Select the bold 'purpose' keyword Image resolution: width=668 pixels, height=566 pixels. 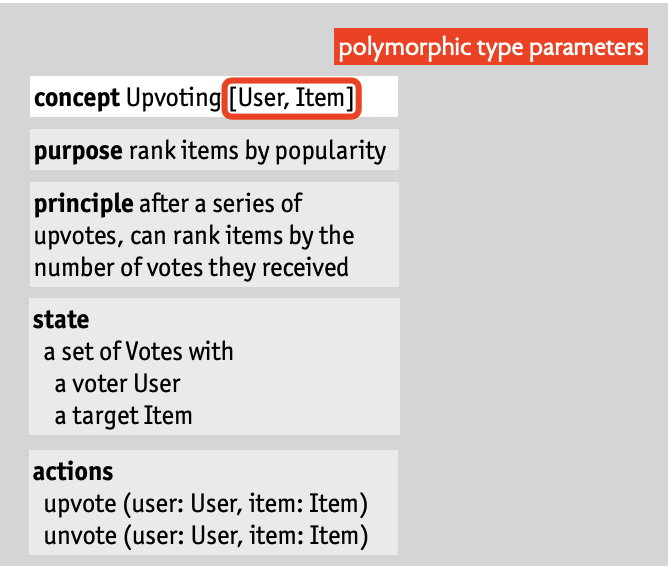point(78,151)
